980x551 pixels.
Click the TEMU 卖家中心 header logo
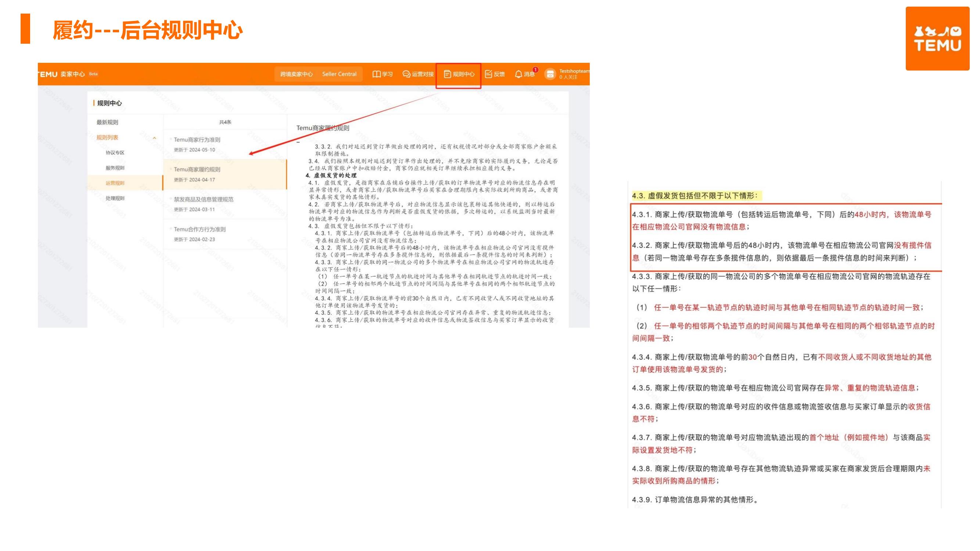click(62, 74)
